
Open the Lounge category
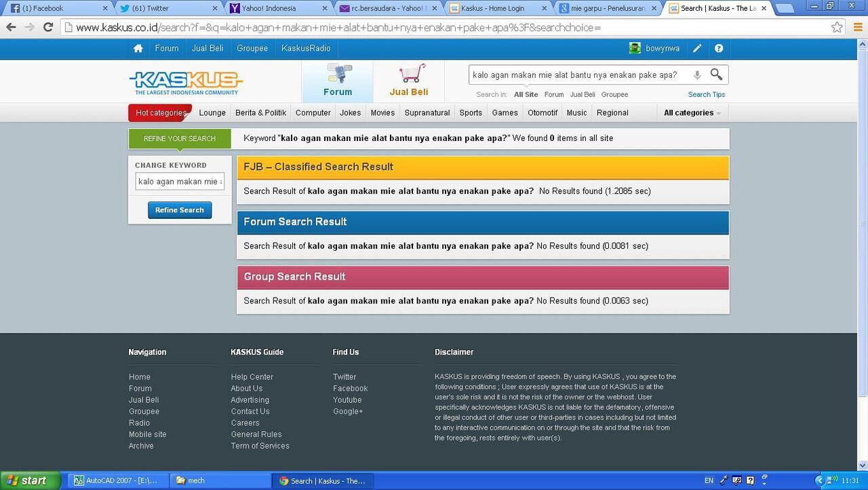212,113
